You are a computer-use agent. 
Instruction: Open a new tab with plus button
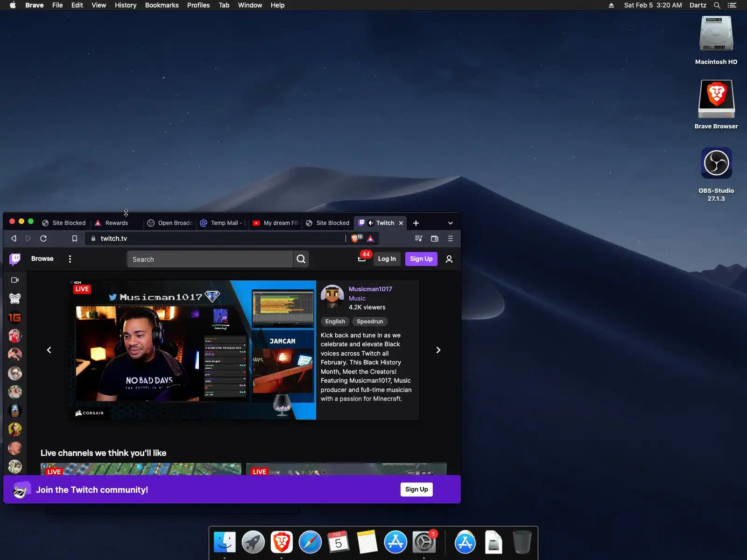click(416, 223)
